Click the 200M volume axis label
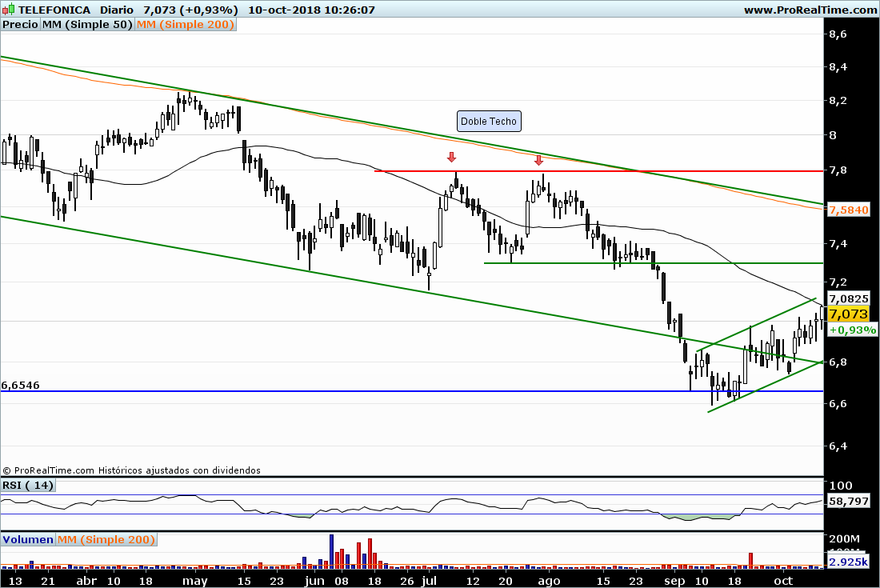Viewport: 880px width, 588px height. click(844, 538)
